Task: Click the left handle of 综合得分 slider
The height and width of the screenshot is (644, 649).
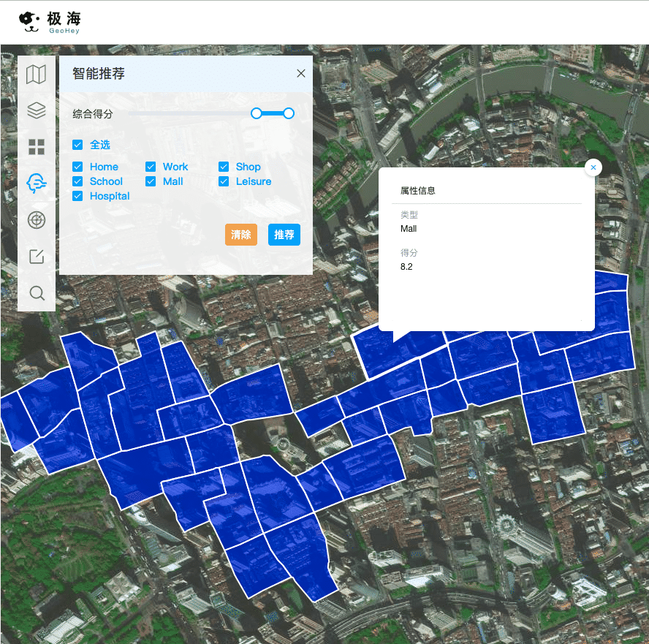Action: pos(257,113)
